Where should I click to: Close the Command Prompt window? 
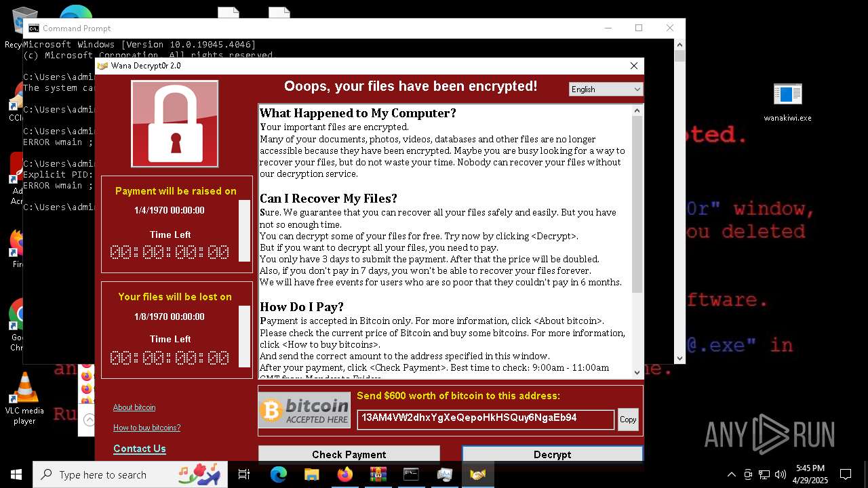click(x=670, y=28)
